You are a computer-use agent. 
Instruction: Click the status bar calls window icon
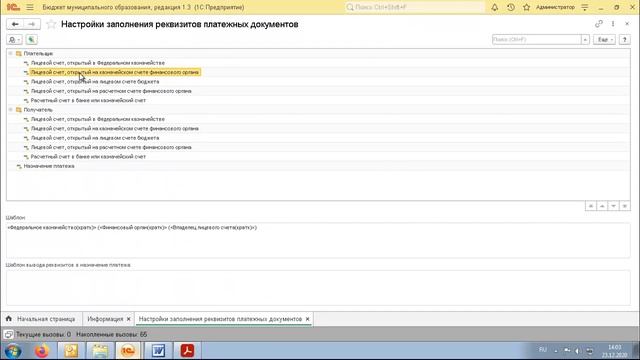(x=8, y=334)
